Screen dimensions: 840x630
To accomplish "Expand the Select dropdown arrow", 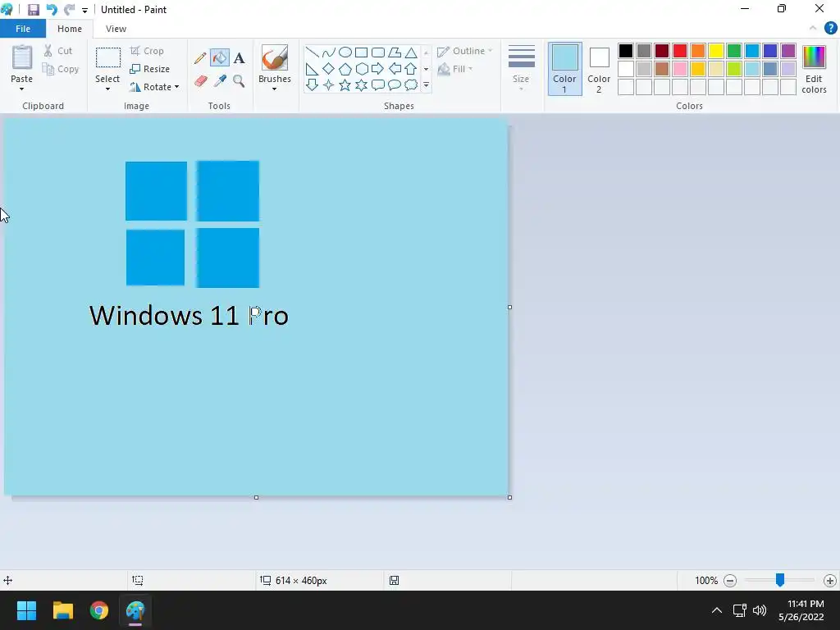I will (107, 89).
